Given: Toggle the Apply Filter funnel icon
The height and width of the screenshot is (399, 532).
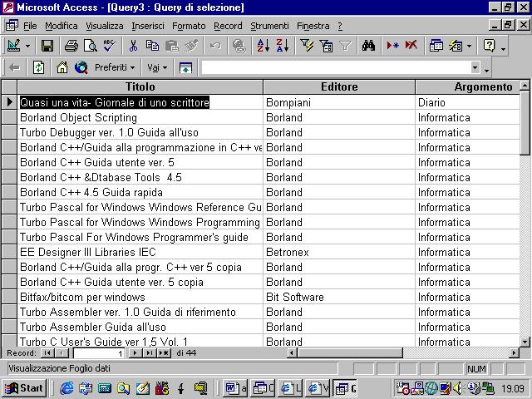Looking at the screenshot, I should [x=345, y=46].
